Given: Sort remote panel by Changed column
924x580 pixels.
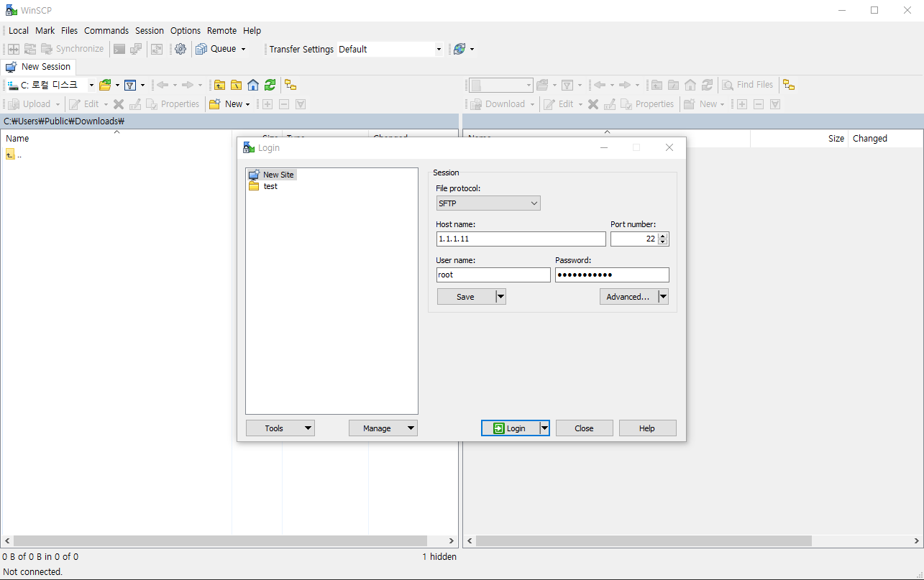Looking at the screenshot, I should [886, 139].
